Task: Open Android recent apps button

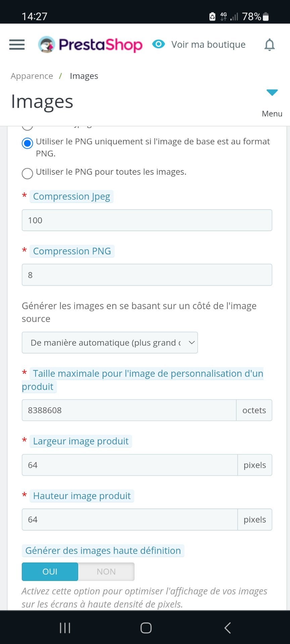Action: click(65, 628)
